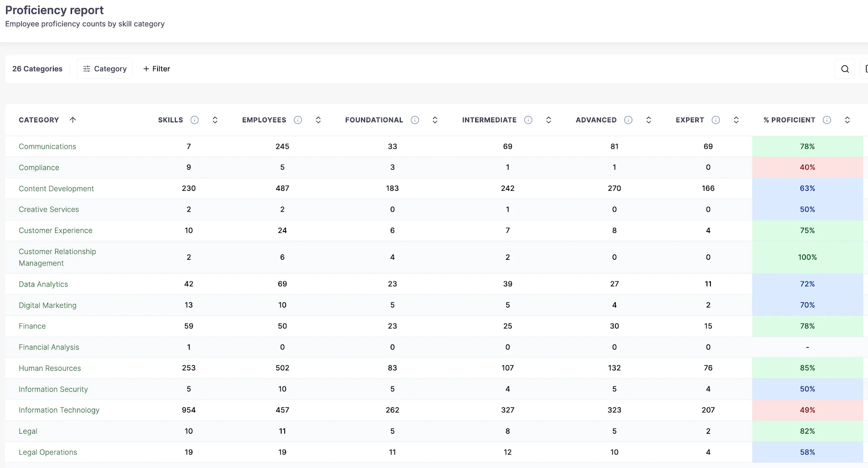Open the Compliance category

click(39, 167)
